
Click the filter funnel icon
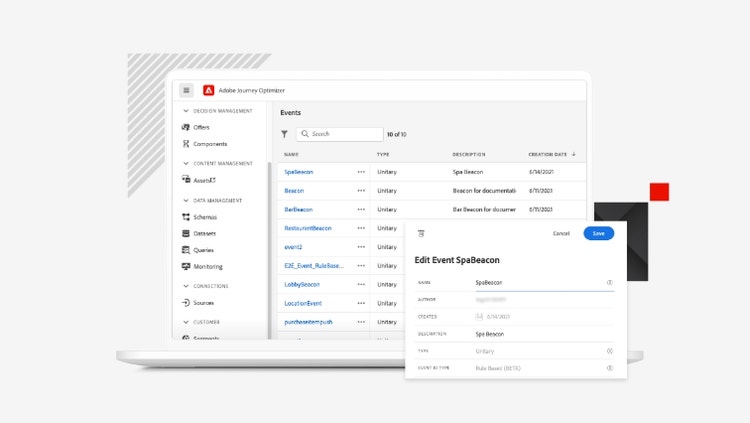(x=284, y=134)
